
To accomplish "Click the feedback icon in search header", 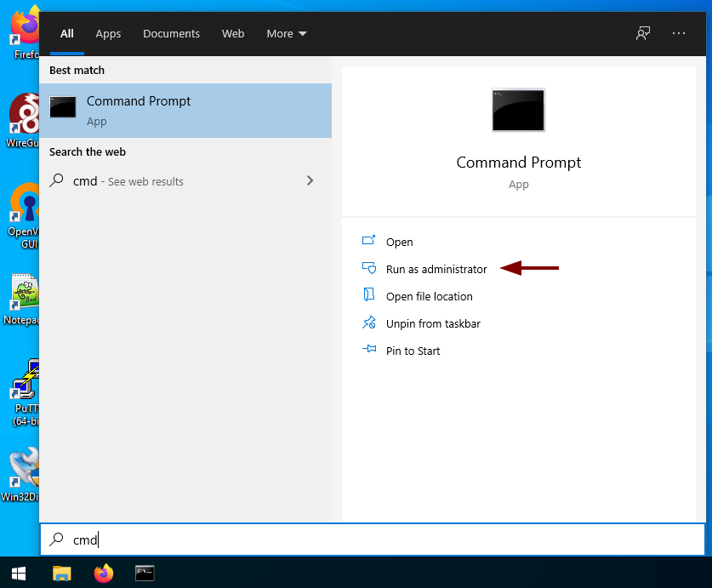I will (643, 33).
